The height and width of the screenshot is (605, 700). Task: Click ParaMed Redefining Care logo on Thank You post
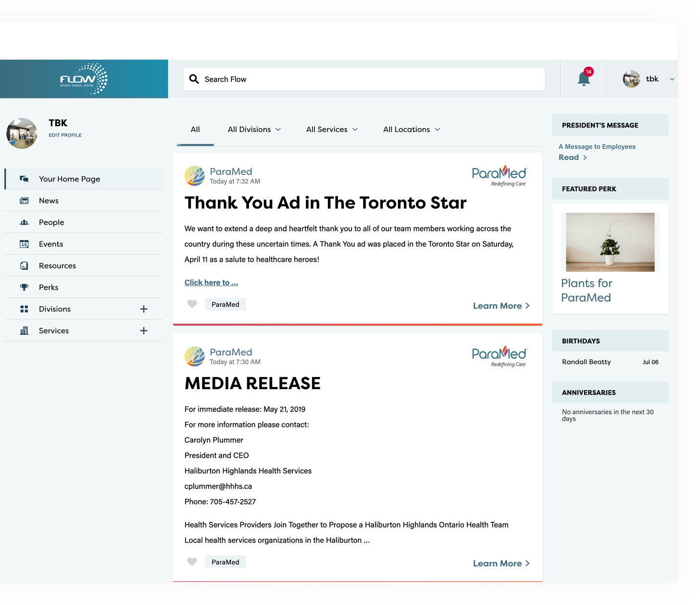coord(500,176)
